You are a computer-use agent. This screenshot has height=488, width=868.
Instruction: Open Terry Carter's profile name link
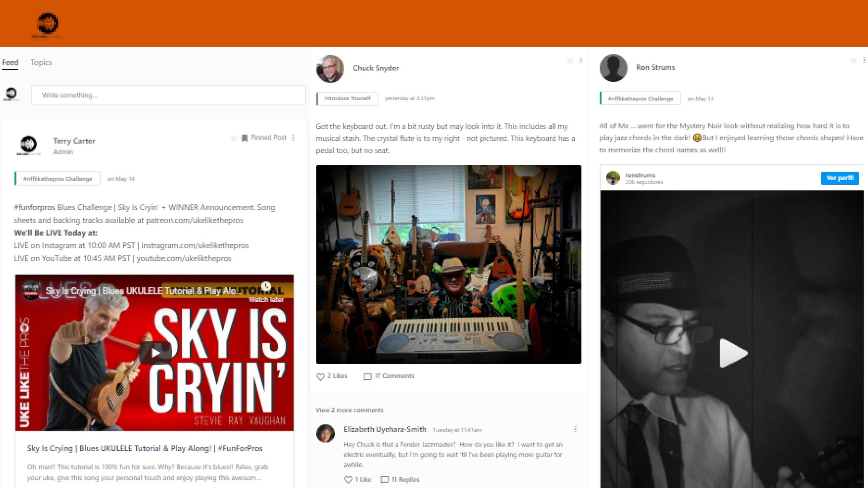[x=74, y=141]
